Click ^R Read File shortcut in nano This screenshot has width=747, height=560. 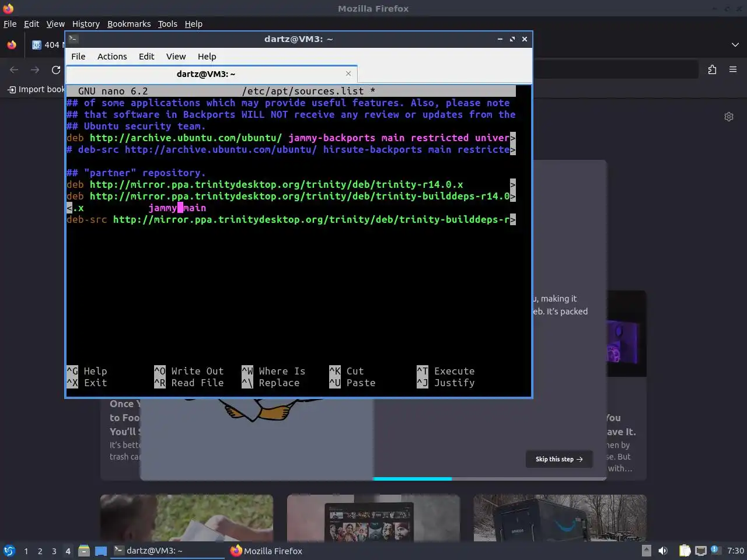[x=189, y=383]
